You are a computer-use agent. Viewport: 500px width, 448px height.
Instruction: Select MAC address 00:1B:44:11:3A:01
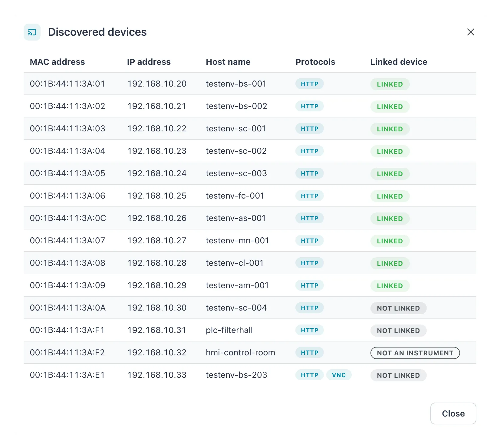coord(67,84)
